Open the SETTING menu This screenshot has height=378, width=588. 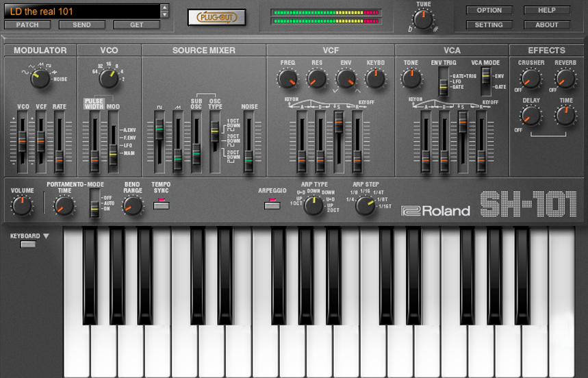(x=489, y=25)
